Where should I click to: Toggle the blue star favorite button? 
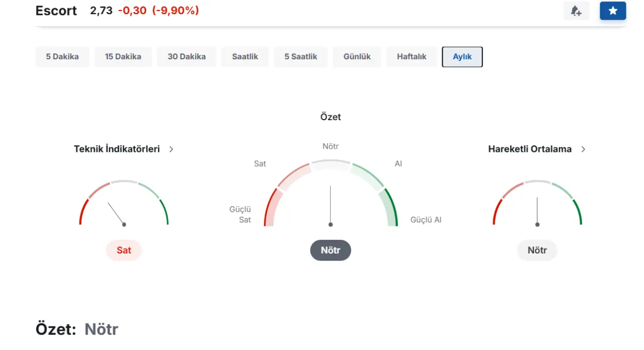612,11
